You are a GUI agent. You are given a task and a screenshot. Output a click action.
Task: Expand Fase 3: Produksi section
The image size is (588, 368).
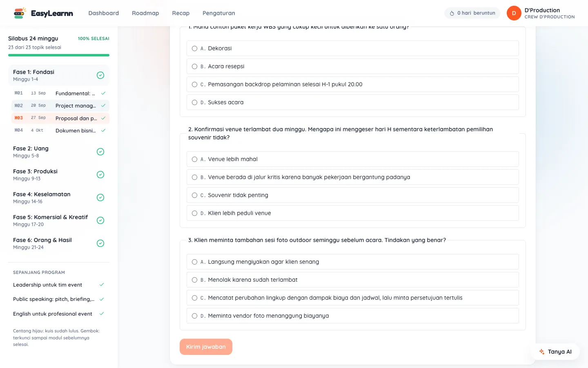(59, 175)
